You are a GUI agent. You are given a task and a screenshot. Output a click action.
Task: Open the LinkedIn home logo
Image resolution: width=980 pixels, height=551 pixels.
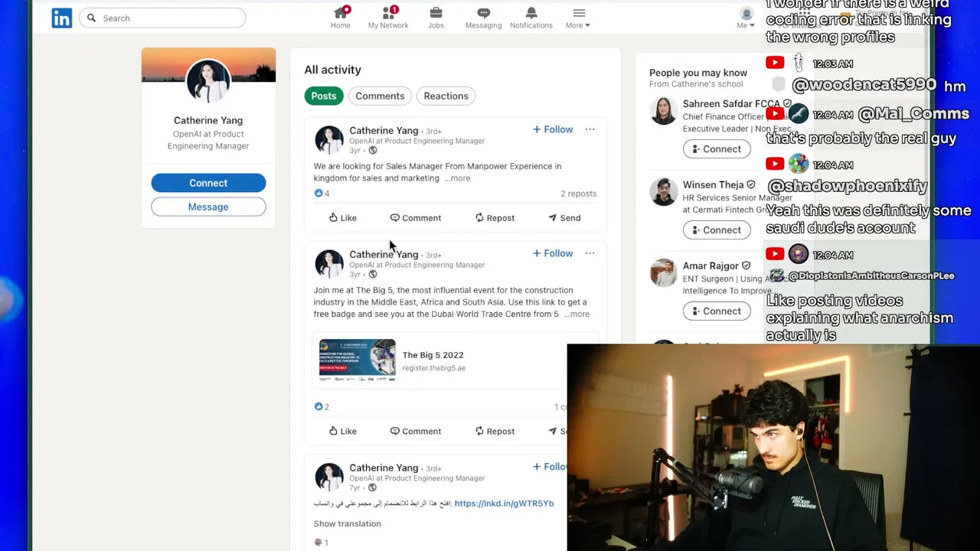click(62, 18)
